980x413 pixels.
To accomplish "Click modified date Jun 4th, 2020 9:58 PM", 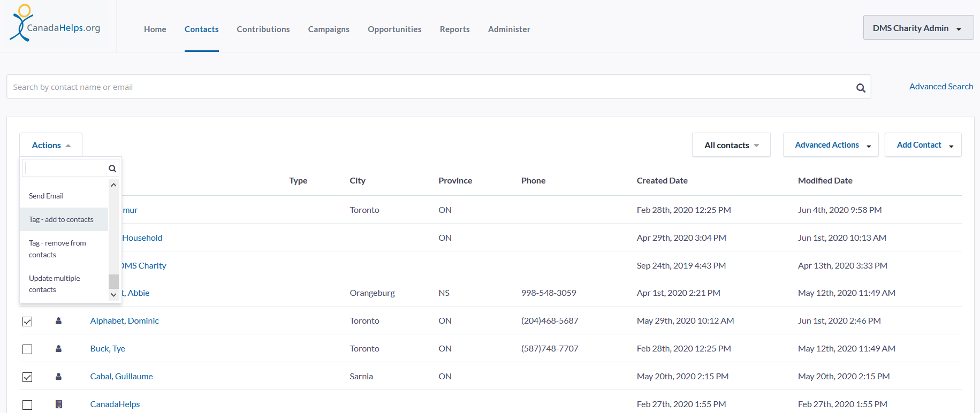I will pyautogui.click(x=840, y=210).
